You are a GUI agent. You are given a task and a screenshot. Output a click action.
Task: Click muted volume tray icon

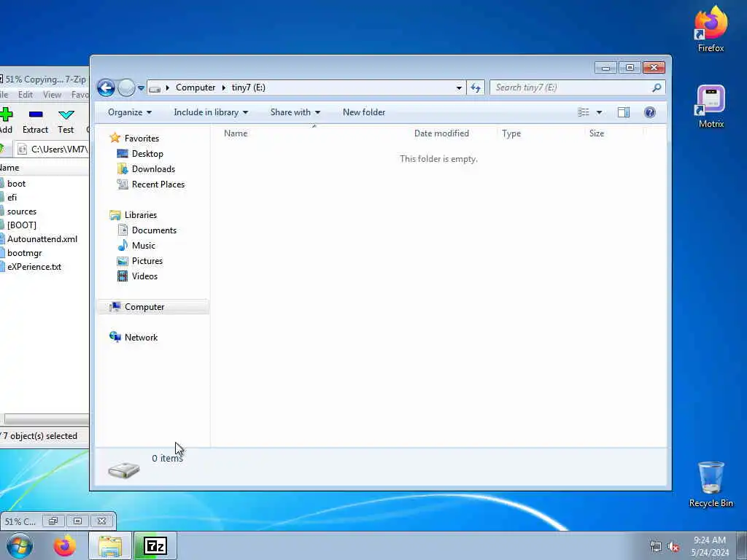(673, 546)
